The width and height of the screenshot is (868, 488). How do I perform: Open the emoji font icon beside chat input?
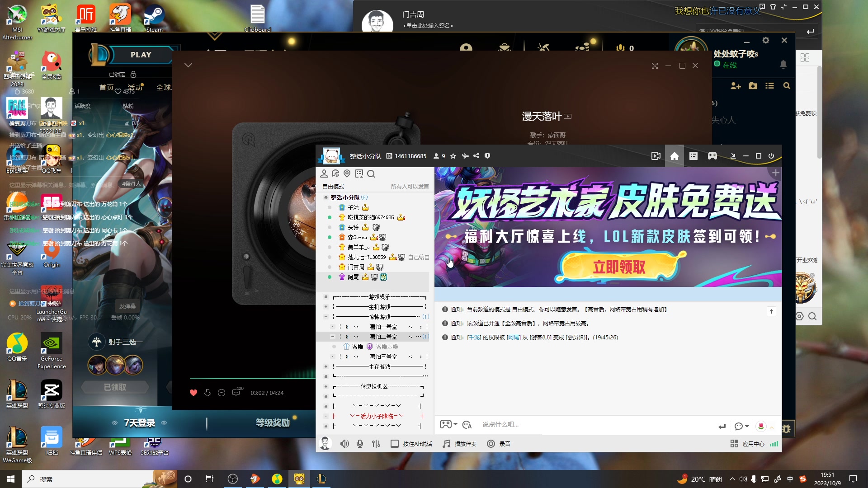pos(467,425)
